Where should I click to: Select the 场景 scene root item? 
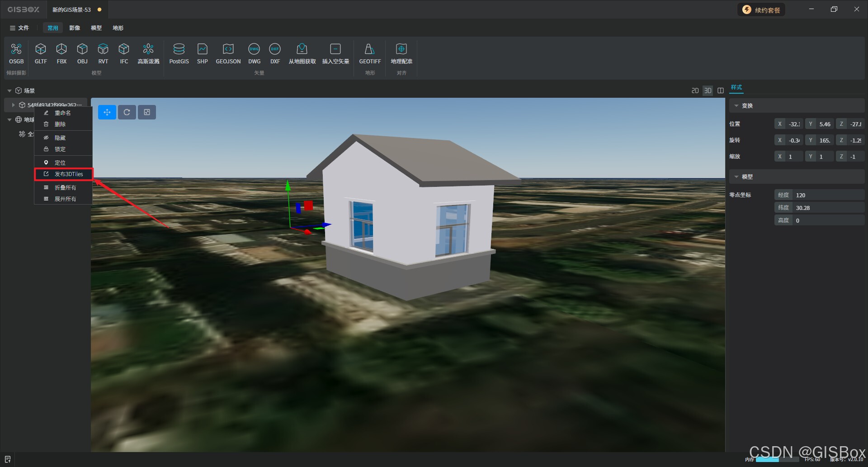pyautogui.click(x=29, y=91)
